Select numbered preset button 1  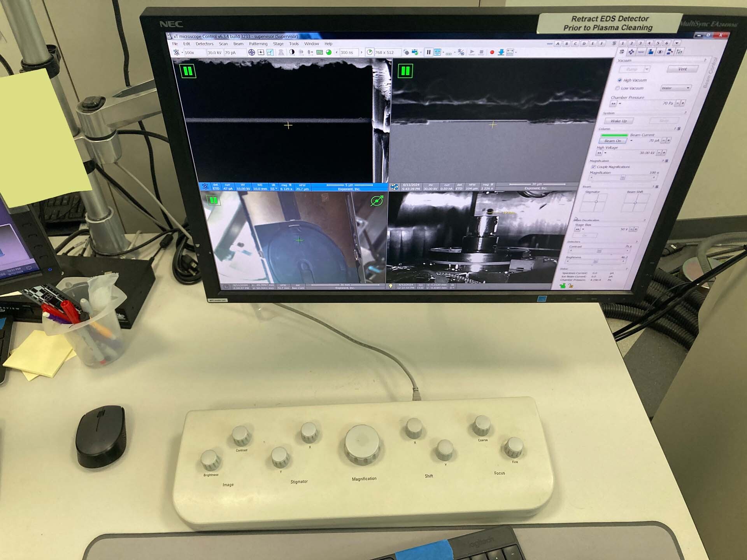point(622,43)
